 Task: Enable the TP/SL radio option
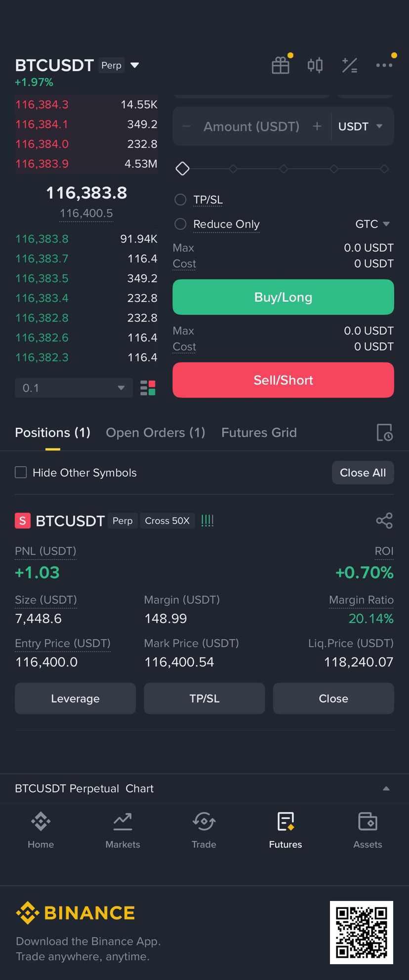tap(181, 200)
